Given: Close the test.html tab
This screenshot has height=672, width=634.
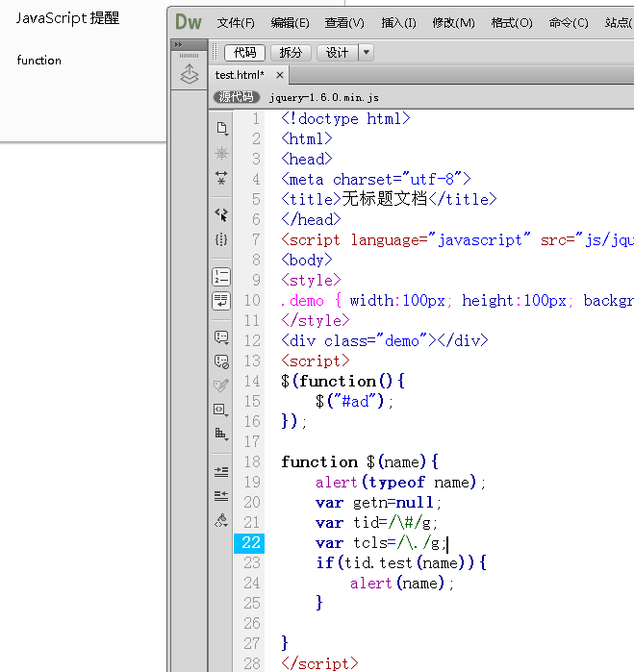Looking at the screenshot, I should 280,75.
